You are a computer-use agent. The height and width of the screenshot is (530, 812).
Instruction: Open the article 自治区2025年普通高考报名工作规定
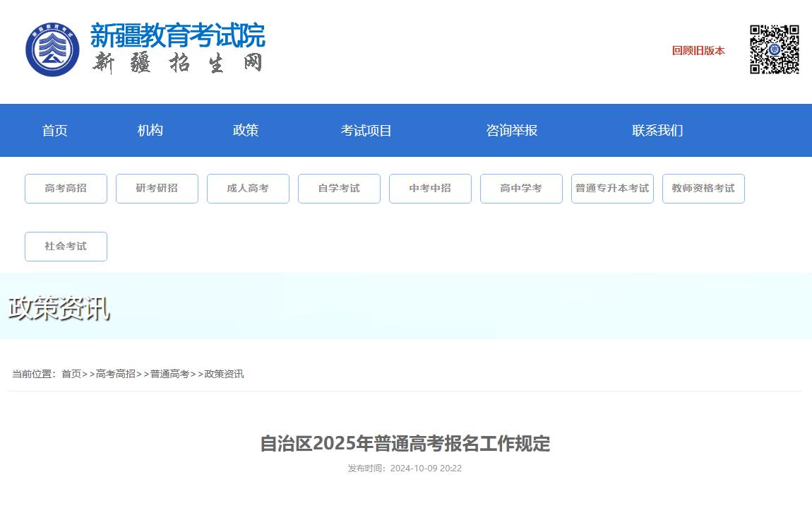406,444
